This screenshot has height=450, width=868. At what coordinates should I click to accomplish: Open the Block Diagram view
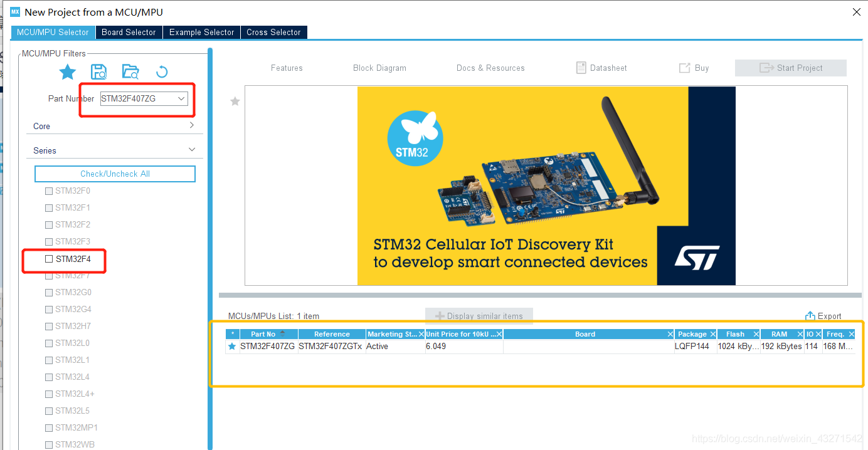click(379, 68)
